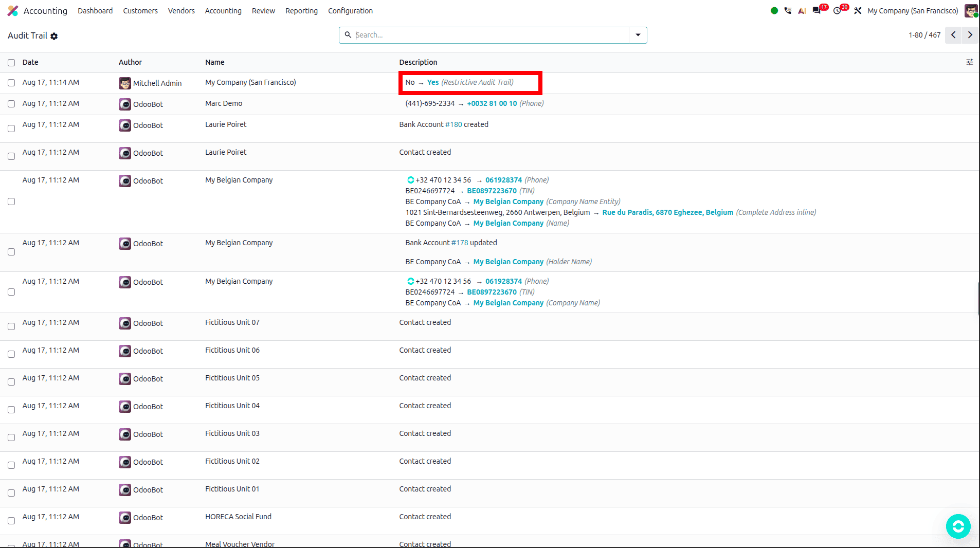Open the Vendors menu
Image resolution: width=980 pixels, height=548 pixels.
182,11
